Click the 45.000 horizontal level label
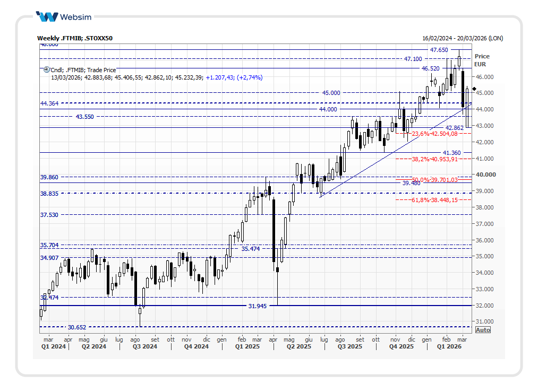The image size is (538, 392). [x=331, y=93]
